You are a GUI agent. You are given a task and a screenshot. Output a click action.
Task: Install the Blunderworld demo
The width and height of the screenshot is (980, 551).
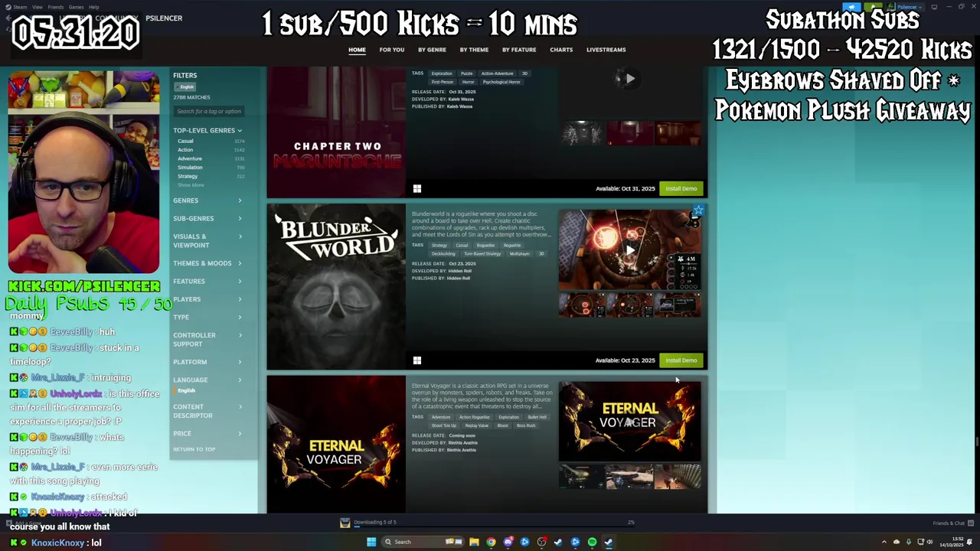(681, 360)
